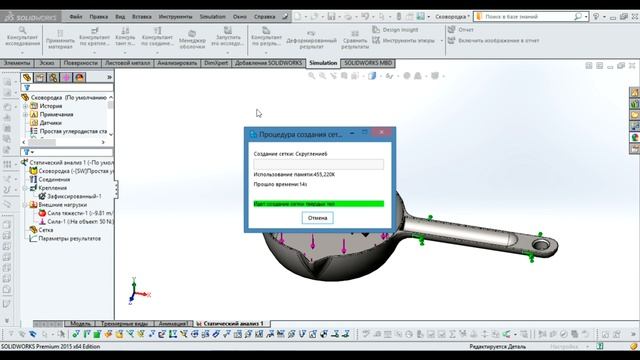Screen dimensions: 640x360
Task: Open the Модель bottom tab
Action: coord(80,323)
